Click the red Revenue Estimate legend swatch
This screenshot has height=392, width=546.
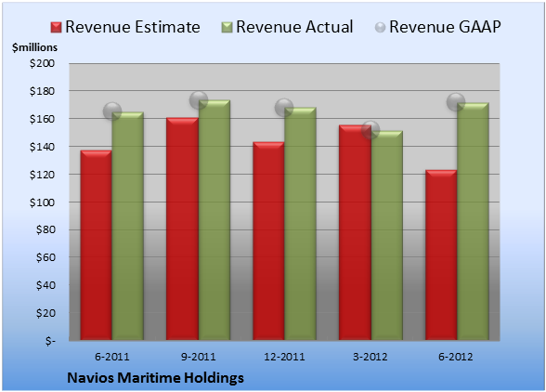click(56, 28)
